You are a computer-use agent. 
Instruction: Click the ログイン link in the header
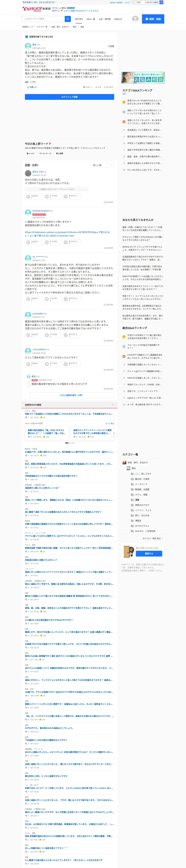point(56,11)
